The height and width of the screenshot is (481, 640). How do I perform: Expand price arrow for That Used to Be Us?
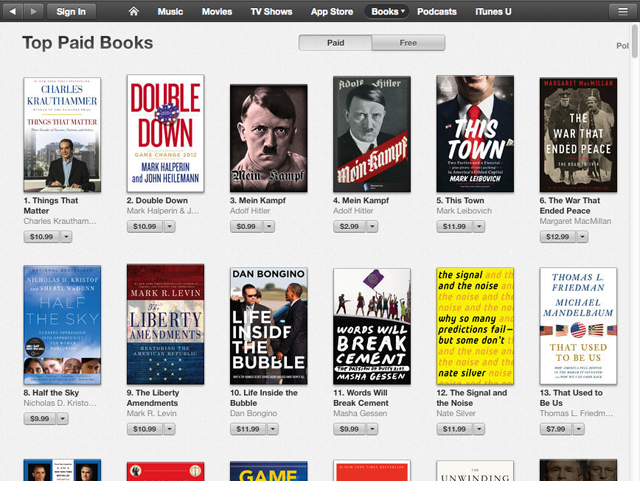579,429
